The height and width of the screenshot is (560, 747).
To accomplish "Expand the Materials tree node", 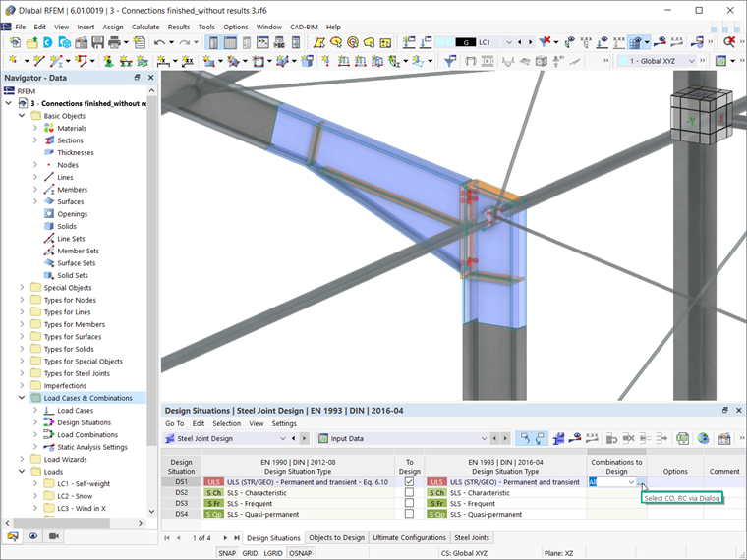I will 35,128.
